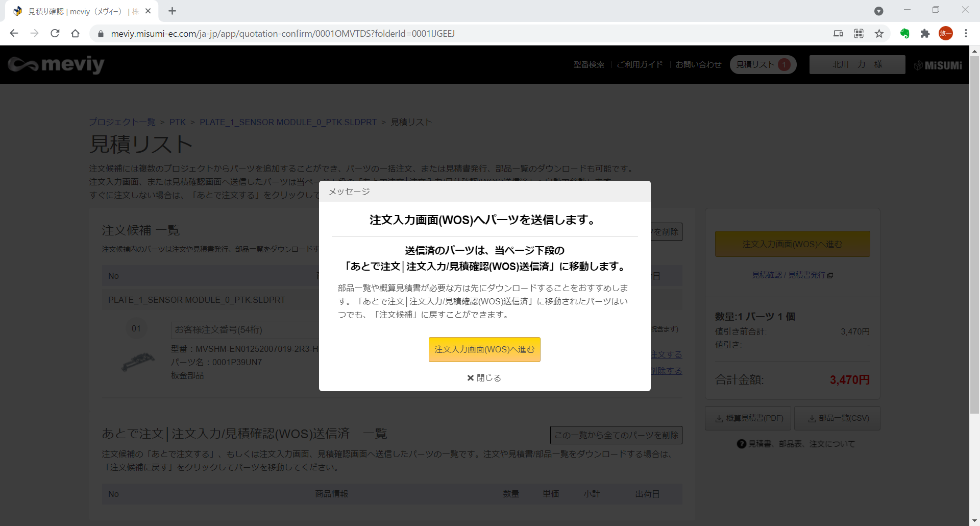Click the help question mark icon
Screen dimensions: 980x526
[x=741, y=444]
